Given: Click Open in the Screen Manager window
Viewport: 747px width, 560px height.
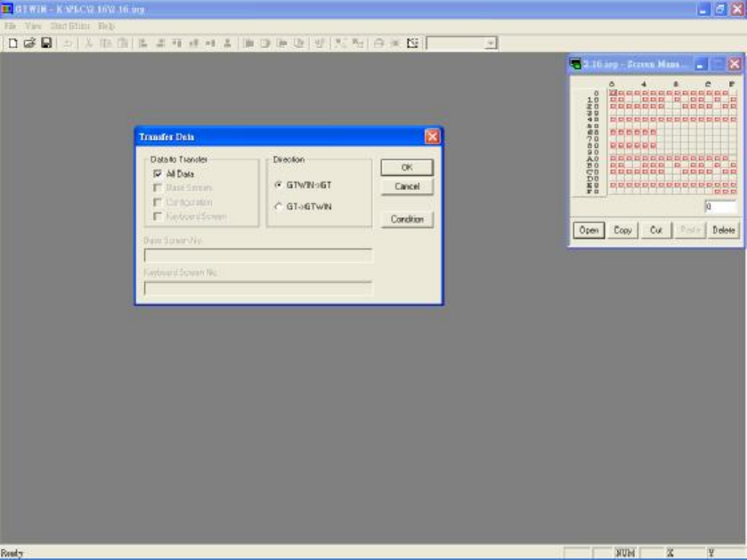Looking at the screenshot, I should click(589, 230).
